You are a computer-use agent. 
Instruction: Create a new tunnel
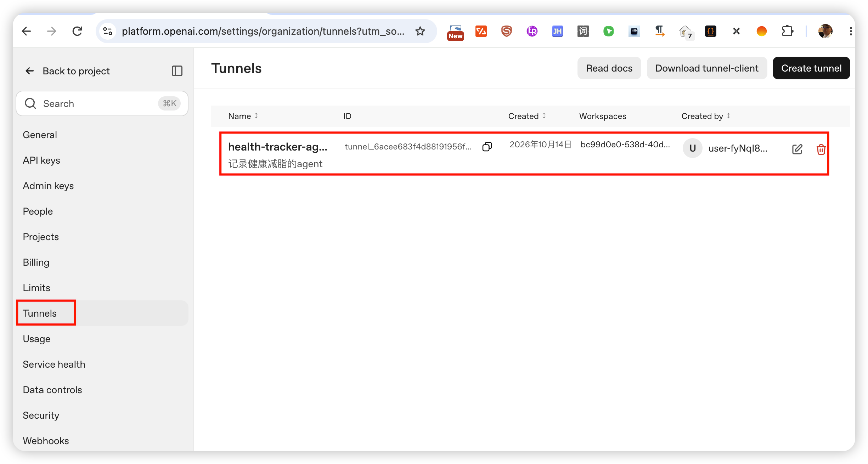pyautogui.click(x=811, y=68)
